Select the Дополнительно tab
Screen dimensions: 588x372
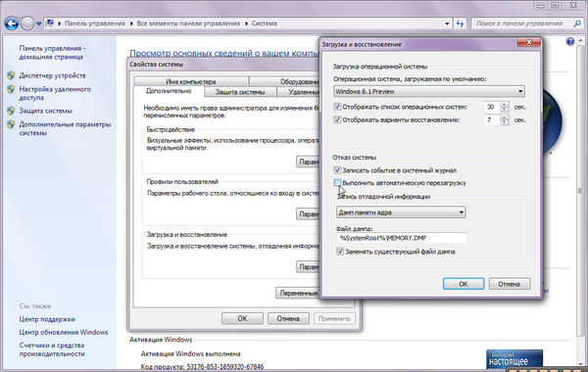(169, 91)
